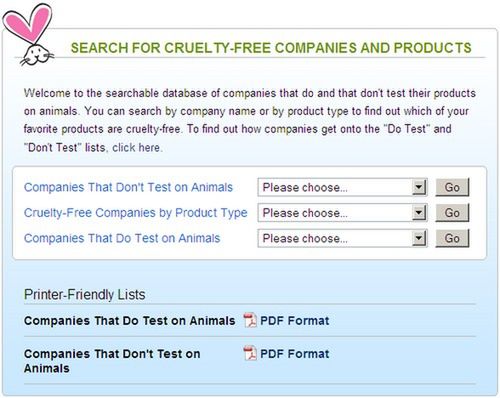Select the Product Type "Please choose..." field
This screenshot has width=500, height=398.
(342, 213)
